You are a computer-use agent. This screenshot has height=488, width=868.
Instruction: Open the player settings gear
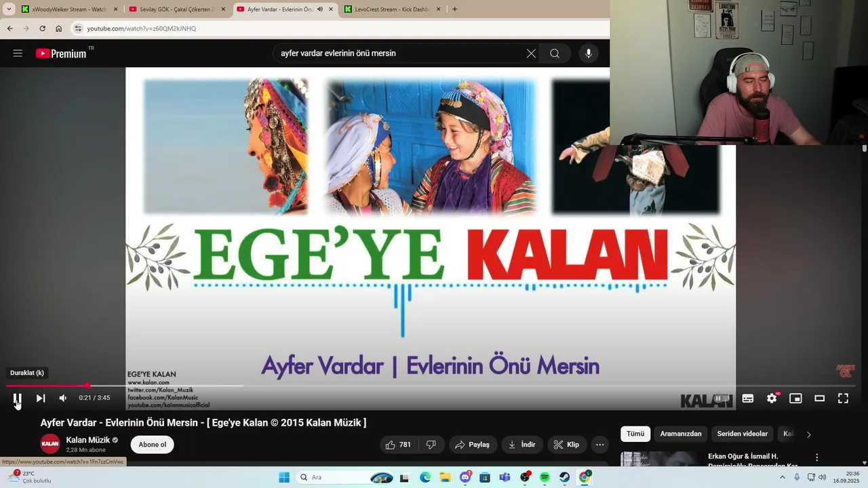[772, 399]
